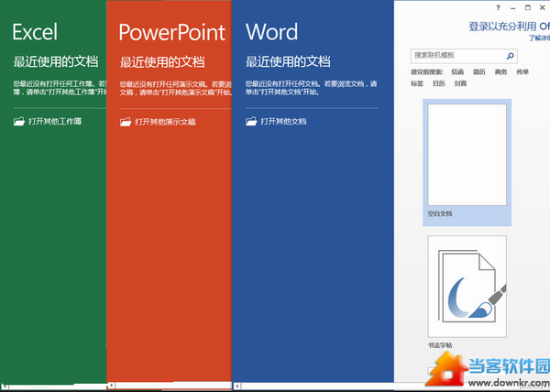Click left scroll arrow in PowerPoint window
Image resolution: width=550 pixels, height=392 pixels.
point(111,386)
